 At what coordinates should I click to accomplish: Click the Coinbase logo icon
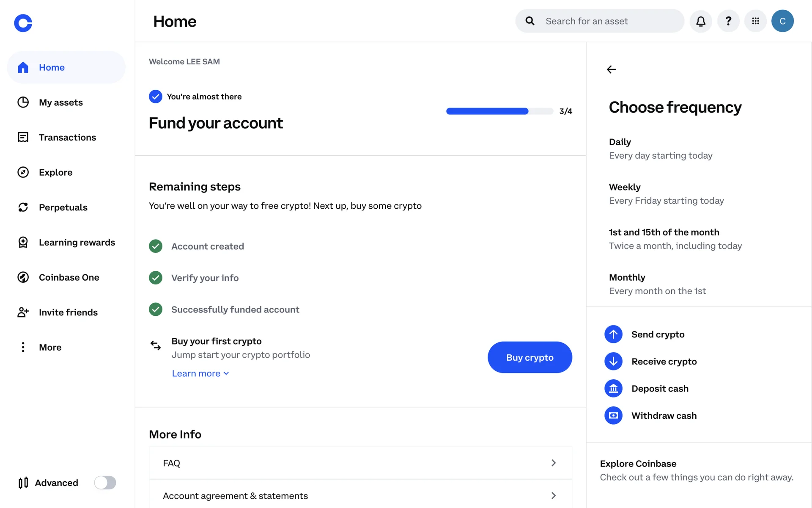pyautogui.click(x=23, y=23)
